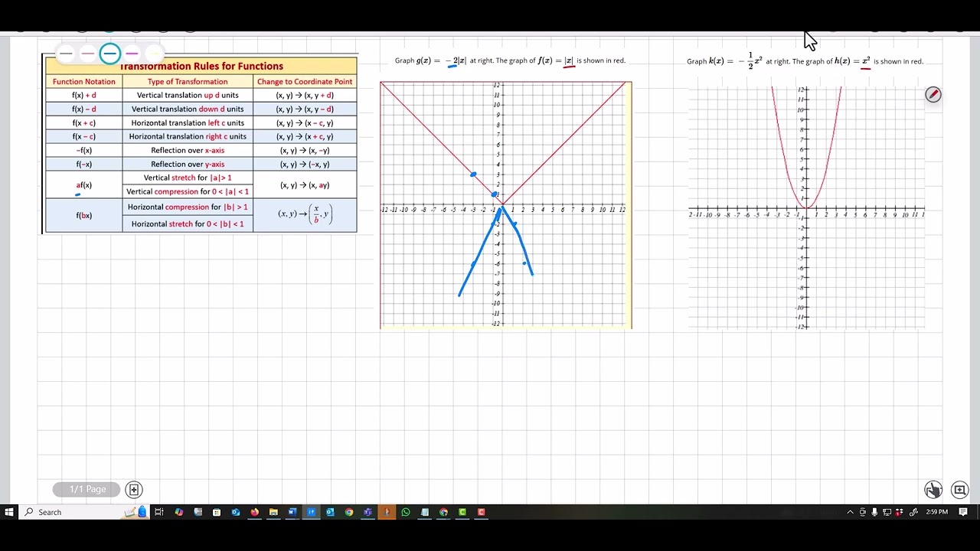Click 'Horizontal translation left c units' cell
The width and height of the screenshot is (980, 551).
[188, 123]
